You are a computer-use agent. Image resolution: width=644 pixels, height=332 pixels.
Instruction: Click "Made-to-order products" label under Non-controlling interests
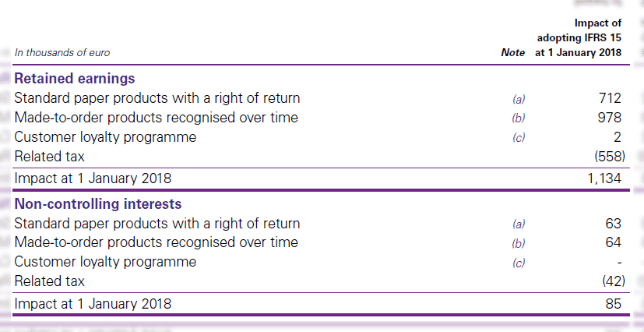coord(156,242)
